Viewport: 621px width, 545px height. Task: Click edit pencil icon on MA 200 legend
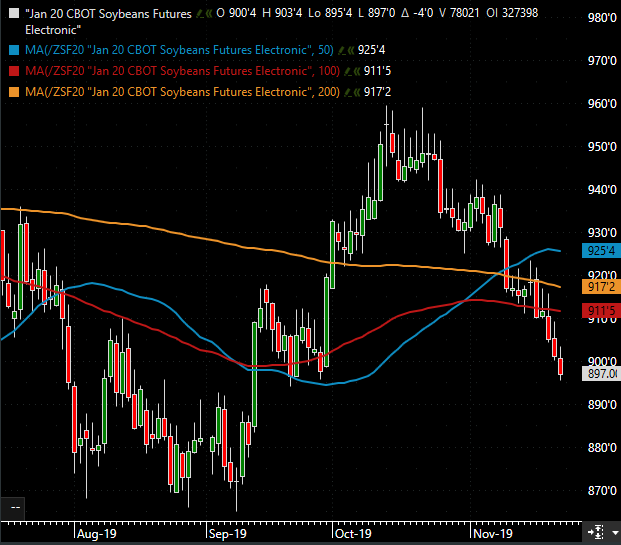(348, 92)
